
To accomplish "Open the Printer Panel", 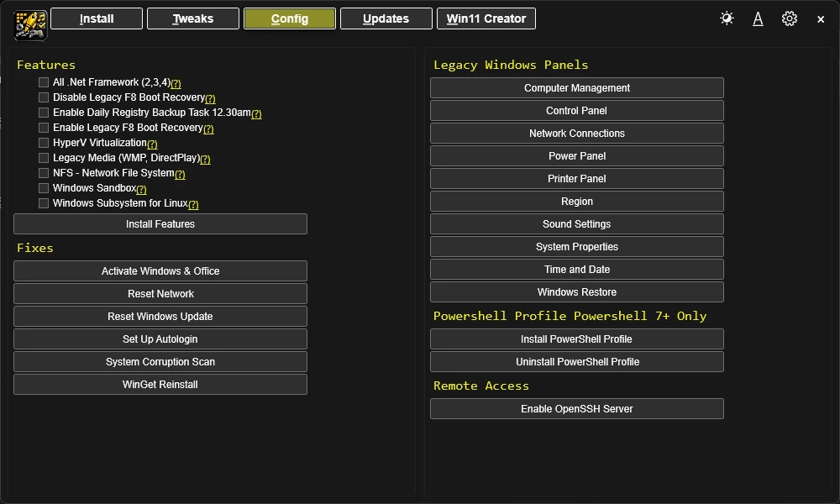I will 577,178.
